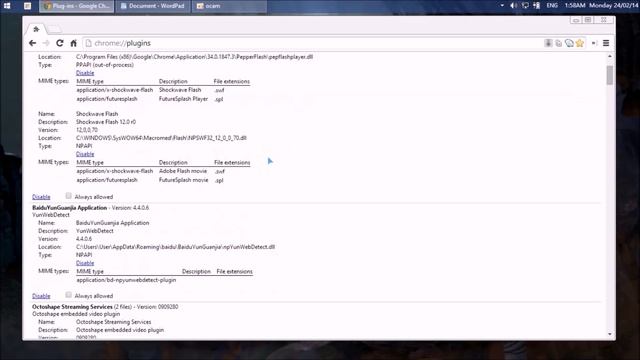This screenshot has height=360, width=640.
Task: Open a new tab next to plug-ins tab
Action: point(55,29)
